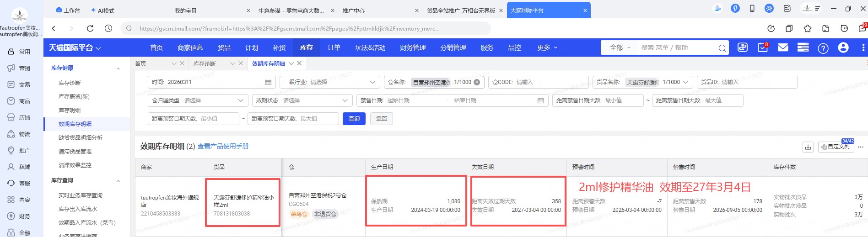
Task: Open 库存诊断 in the left menu
Action: coord(70,83)
